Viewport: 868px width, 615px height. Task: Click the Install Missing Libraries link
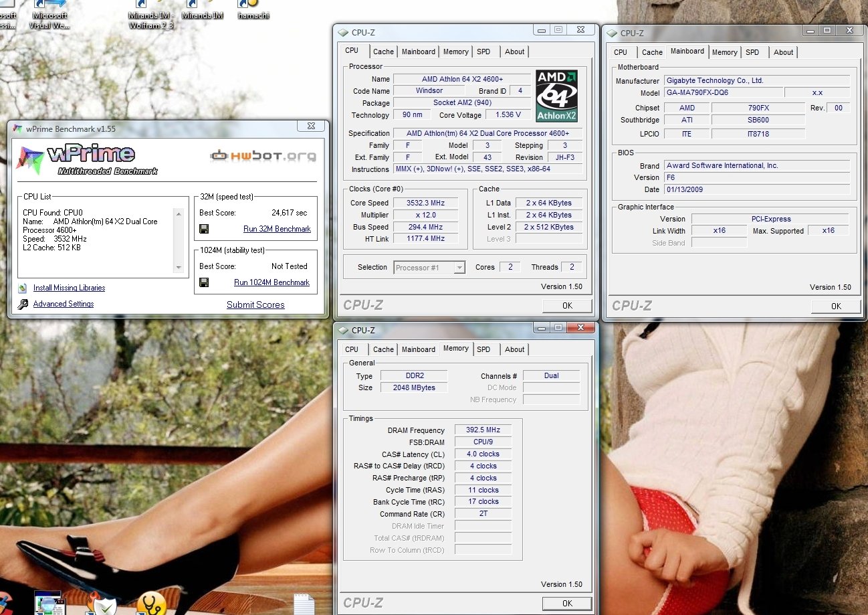point(69,288)
